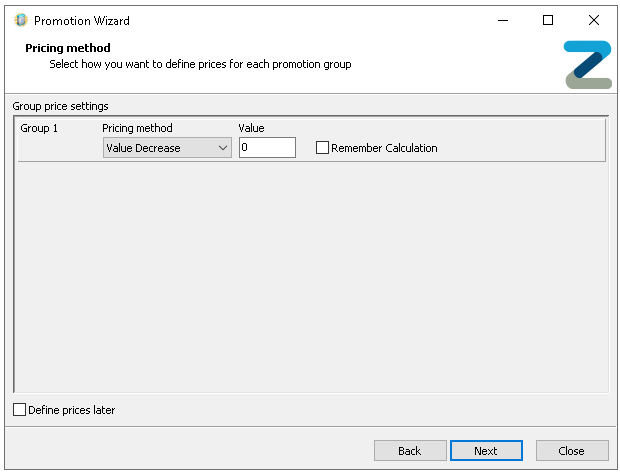Tick the Define prices later checkbox
620x473 pixels.
(20, 410)
